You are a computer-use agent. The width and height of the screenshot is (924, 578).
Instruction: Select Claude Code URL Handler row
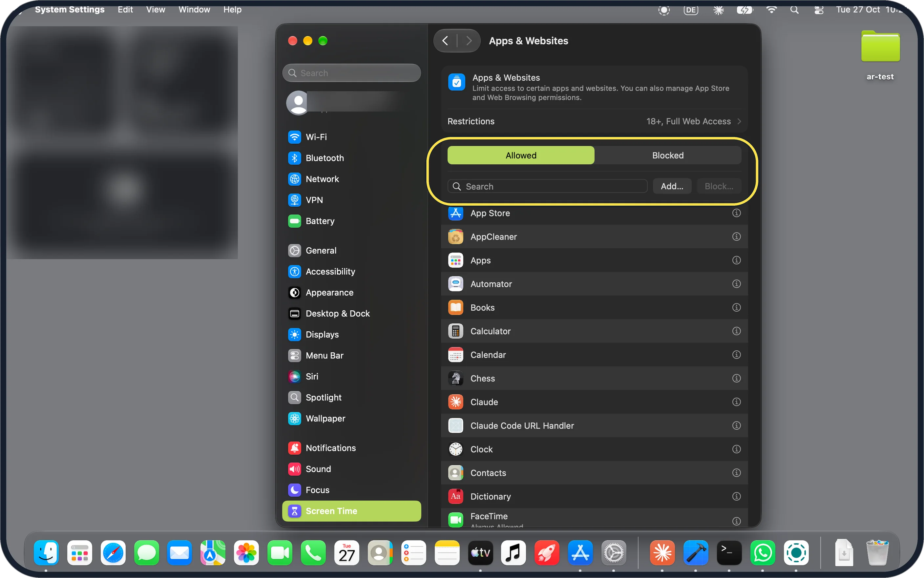click(594, 426)
